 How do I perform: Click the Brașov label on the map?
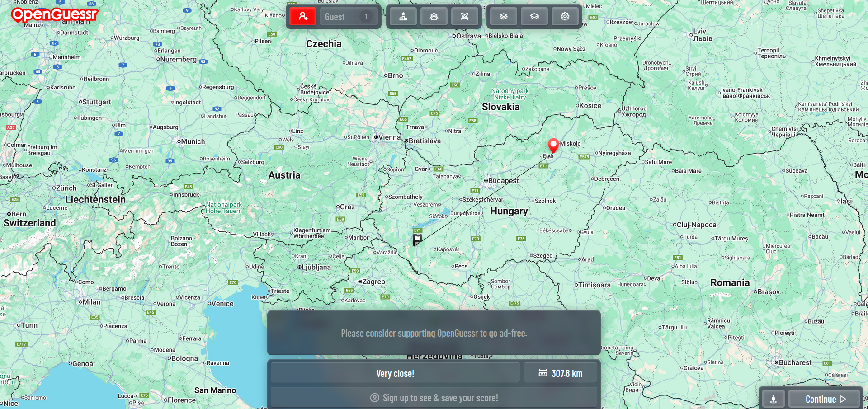coord(769,292)
